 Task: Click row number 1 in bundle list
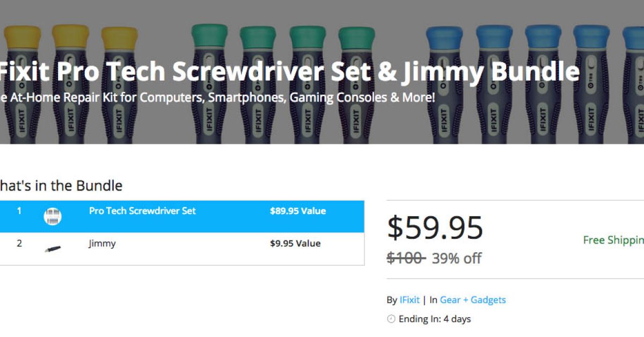point(19,211)
